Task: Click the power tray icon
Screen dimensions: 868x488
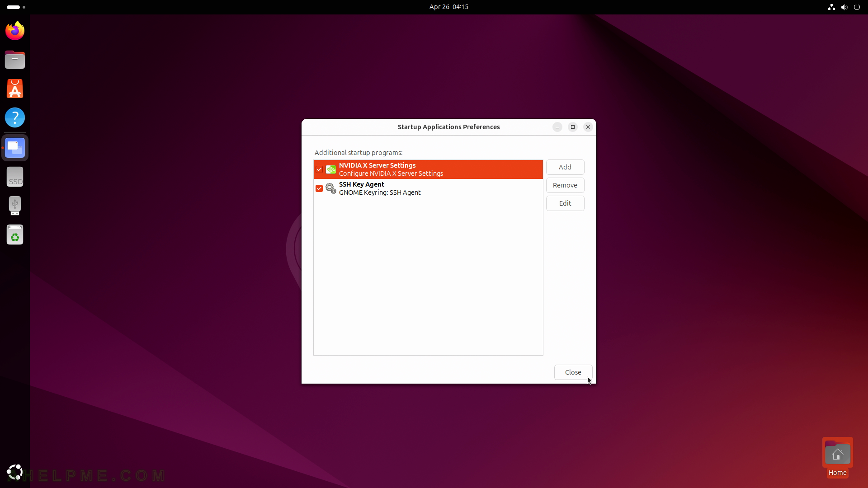Action: tap(857, 7)
